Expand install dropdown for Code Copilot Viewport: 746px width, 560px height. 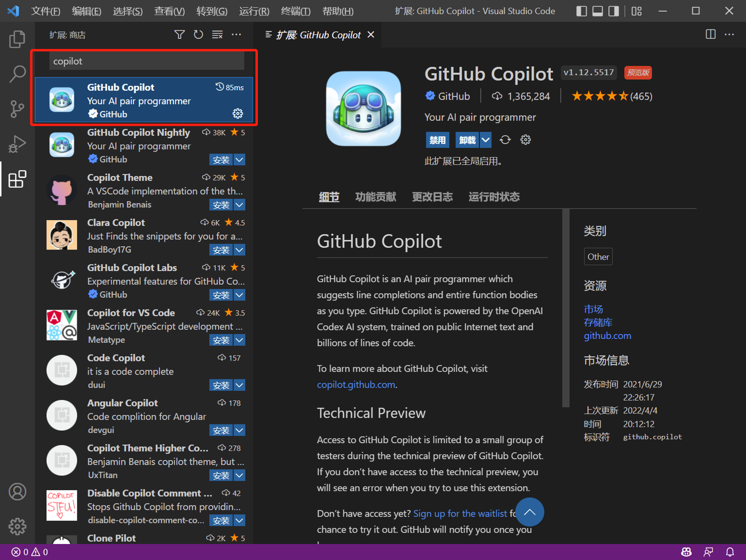click(239, 385)
